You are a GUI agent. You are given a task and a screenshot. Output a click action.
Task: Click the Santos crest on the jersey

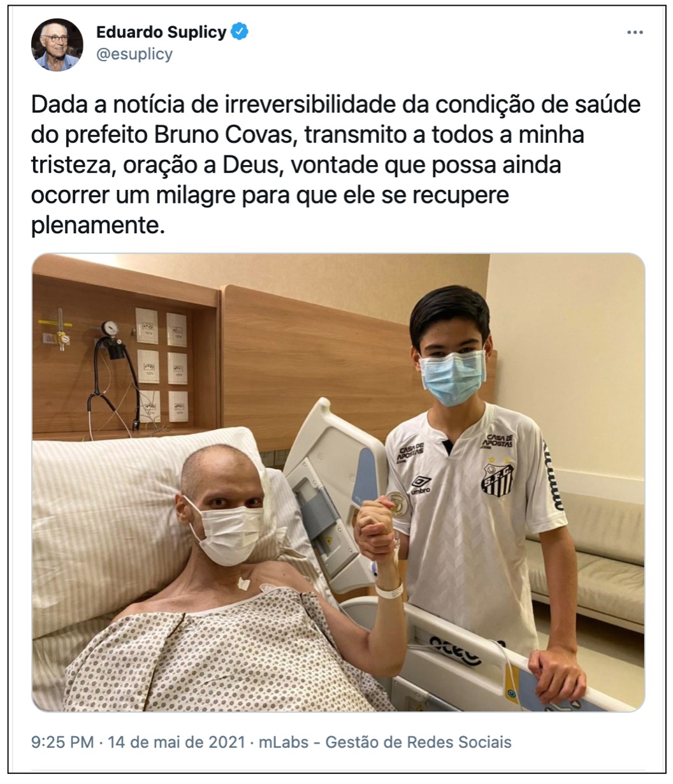tap(497, 479)
